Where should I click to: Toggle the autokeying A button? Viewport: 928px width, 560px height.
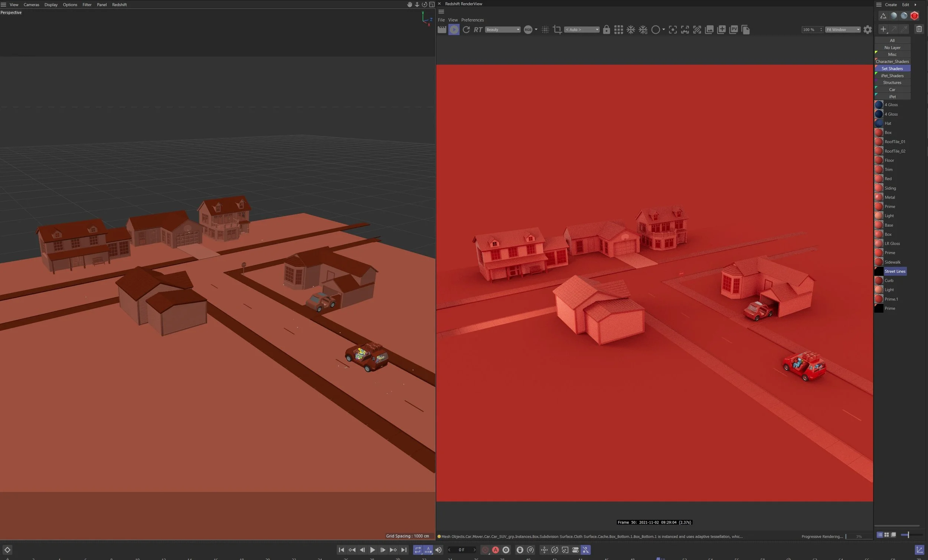click(x=496, y=550)
